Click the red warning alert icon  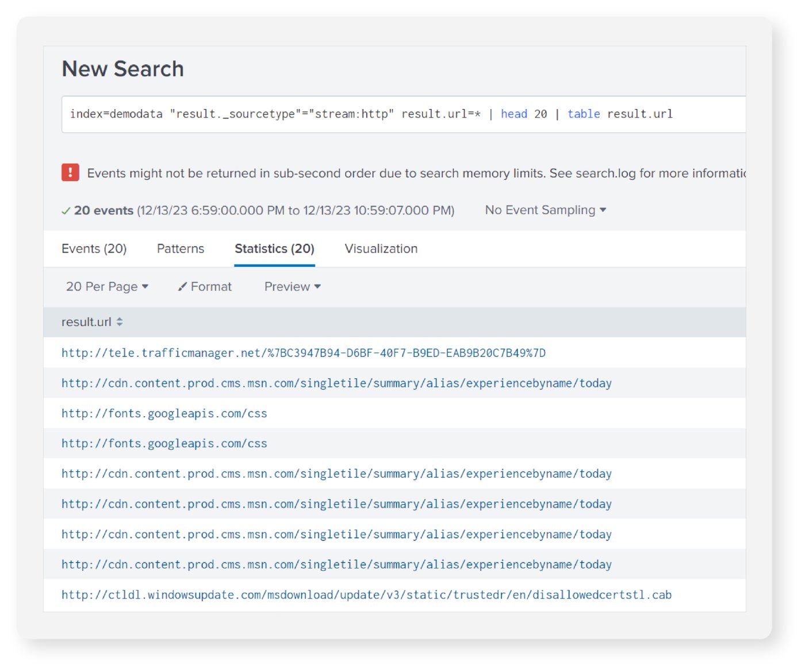[70, 172]
